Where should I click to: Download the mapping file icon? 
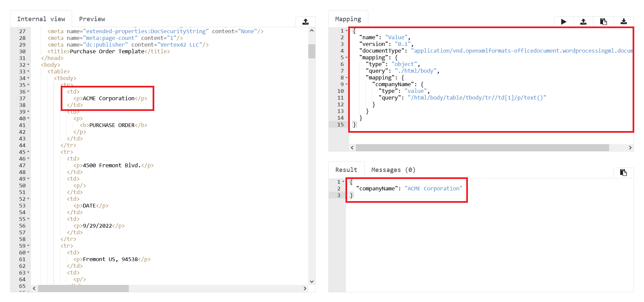click(624, 22)
